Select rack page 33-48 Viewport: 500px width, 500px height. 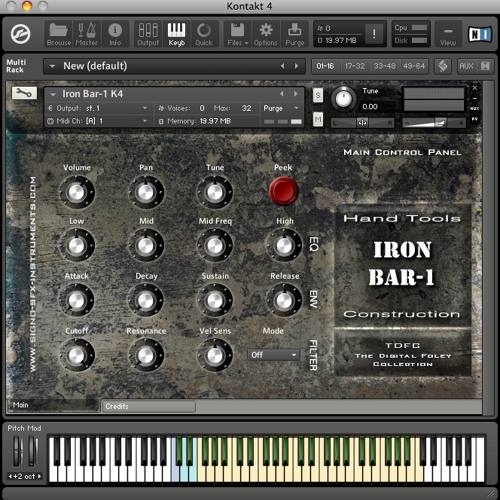[384, 66]
